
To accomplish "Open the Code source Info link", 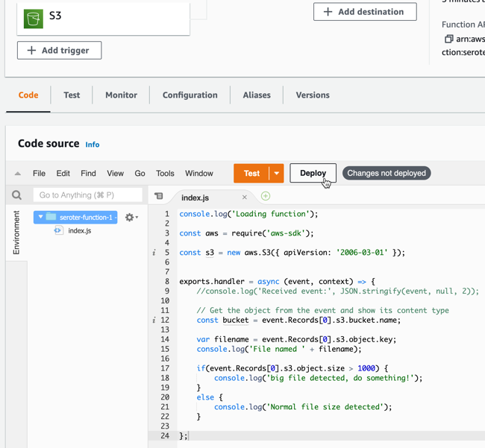I will [x=92, y=145].
